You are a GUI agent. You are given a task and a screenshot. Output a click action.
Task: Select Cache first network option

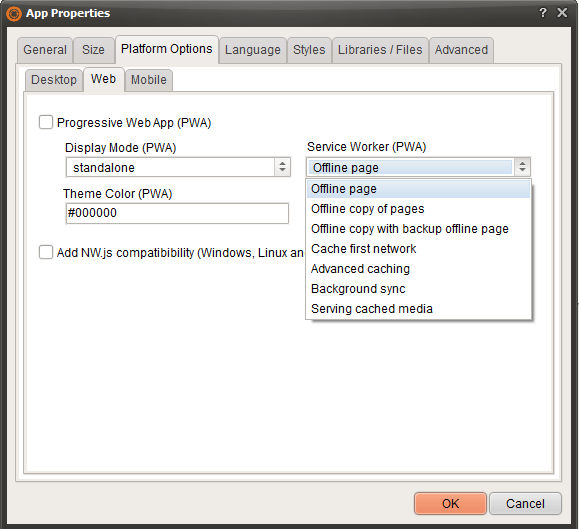point(418,249)
